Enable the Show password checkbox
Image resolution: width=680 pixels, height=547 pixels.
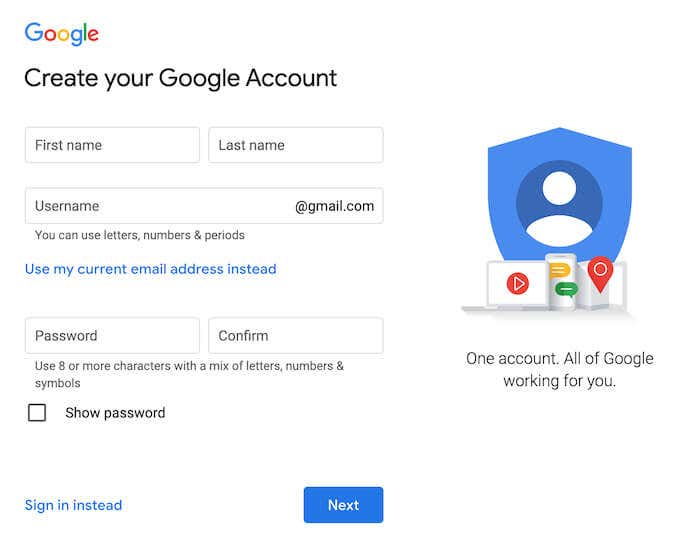[37, 412]
